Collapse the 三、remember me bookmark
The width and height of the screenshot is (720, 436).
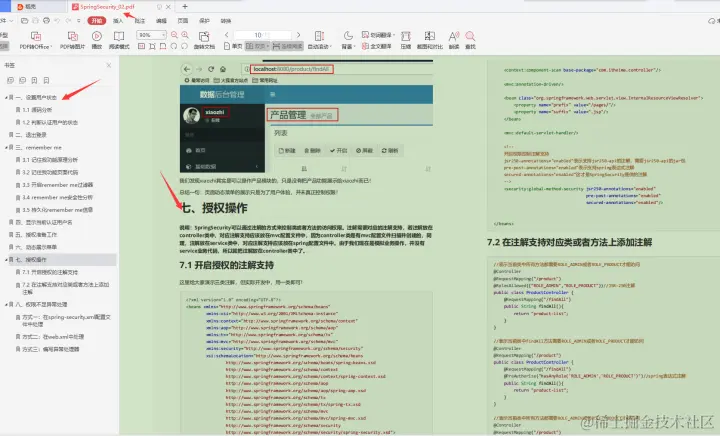pos(6,148)
